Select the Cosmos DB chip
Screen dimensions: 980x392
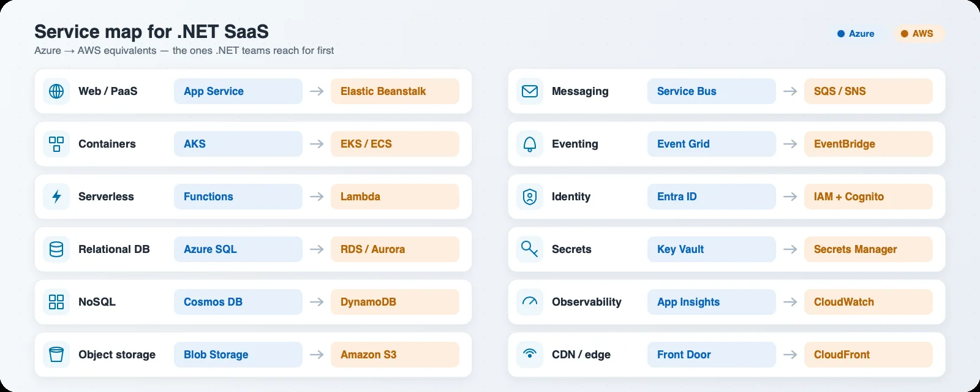tap(238, 302)
